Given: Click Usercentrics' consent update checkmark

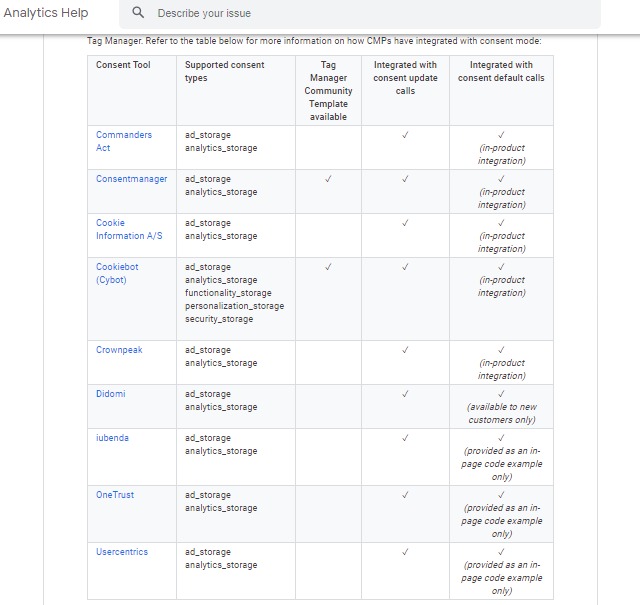Looking at the screenshot, I should [x=405, y=552].
